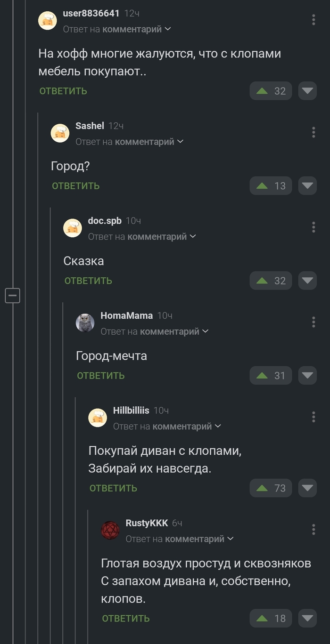Downvote Hillbilliis's rhyme about the sofa

tap(307, 488)
